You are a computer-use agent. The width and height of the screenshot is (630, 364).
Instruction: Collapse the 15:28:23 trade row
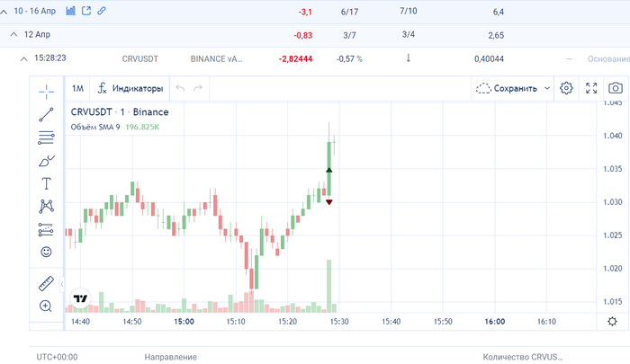(23, 58)
